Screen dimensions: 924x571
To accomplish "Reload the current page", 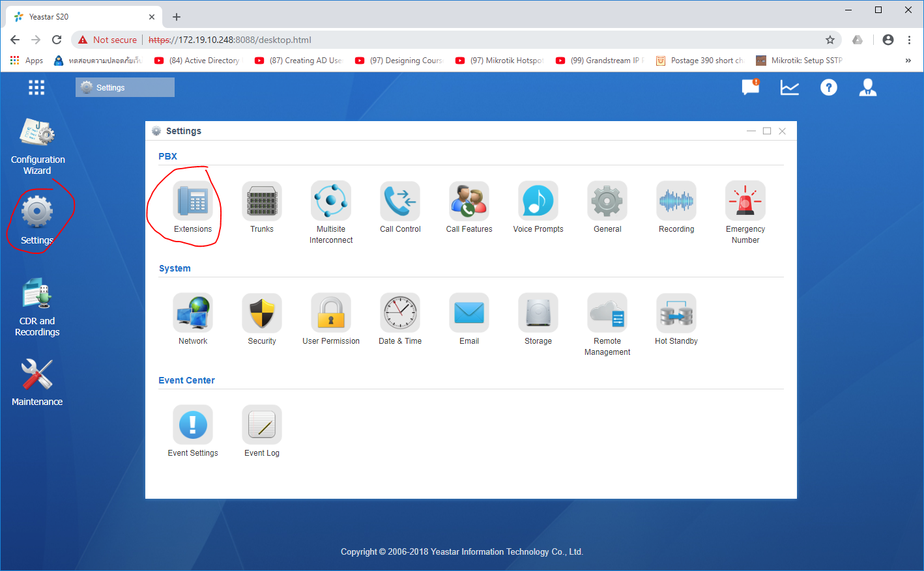I will [57, 40].
